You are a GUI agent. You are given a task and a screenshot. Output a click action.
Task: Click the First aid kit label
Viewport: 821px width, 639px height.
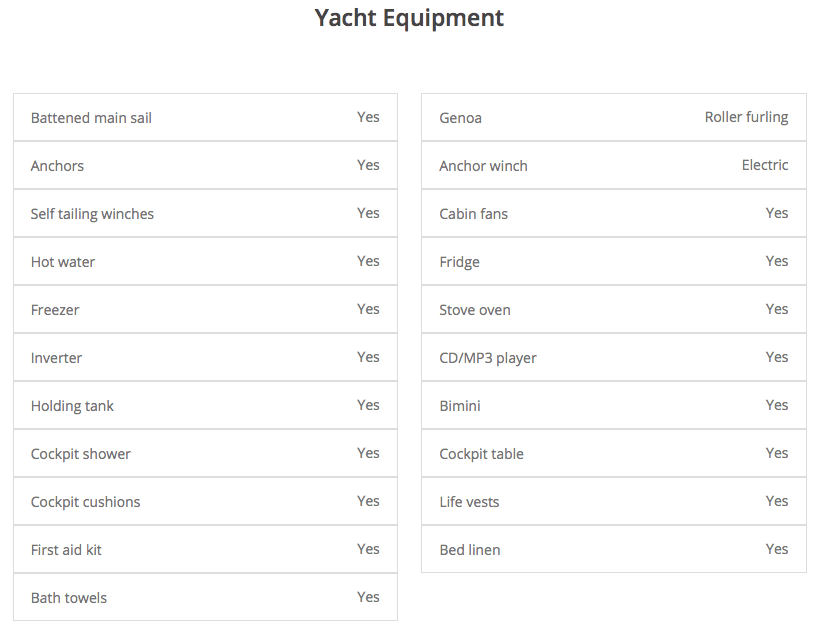[66, 550]
